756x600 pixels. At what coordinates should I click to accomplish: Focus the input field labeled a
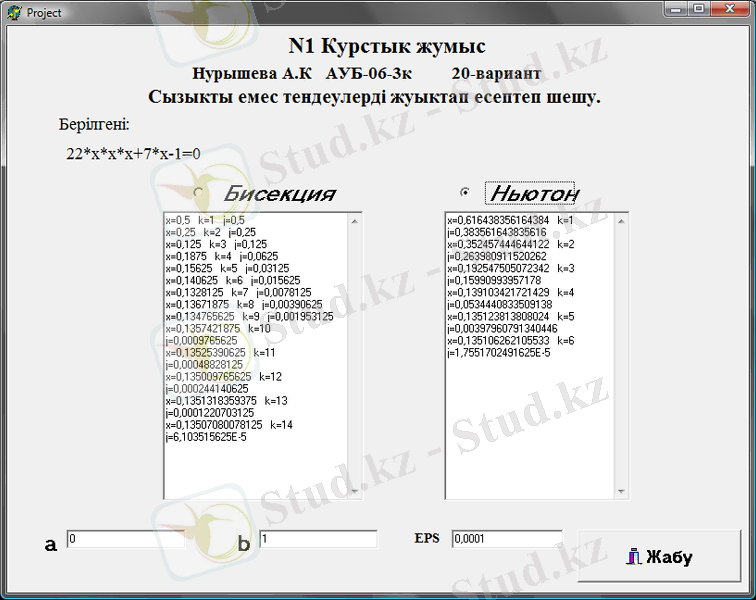[x=126, y=539]
